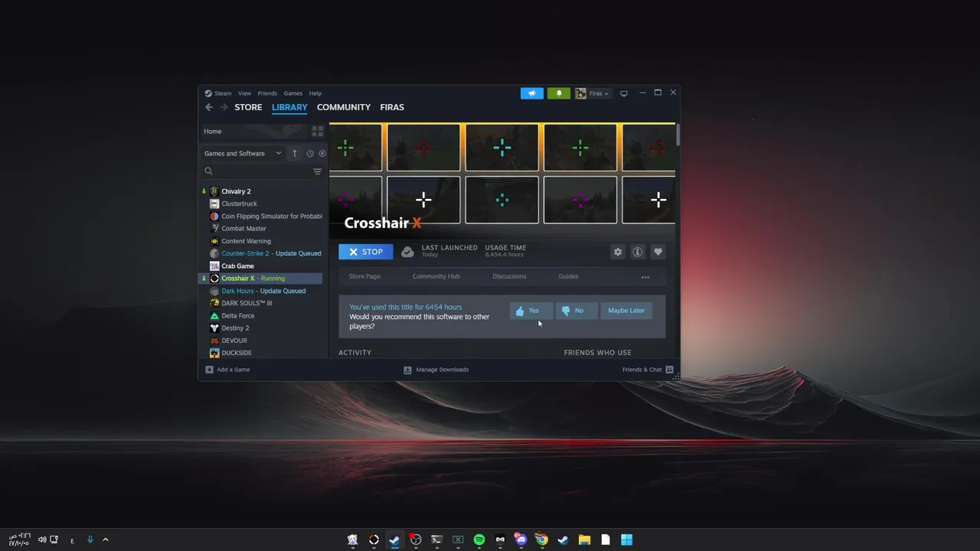Switch to the STORE tab
This screenshot has width=980, height=551.
coord(248,107)
